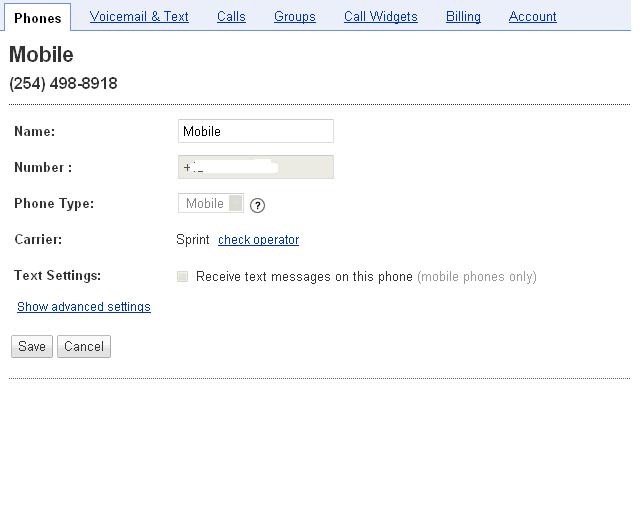
Task: Navigate to the Billing tab
Action: coord(463,17)
